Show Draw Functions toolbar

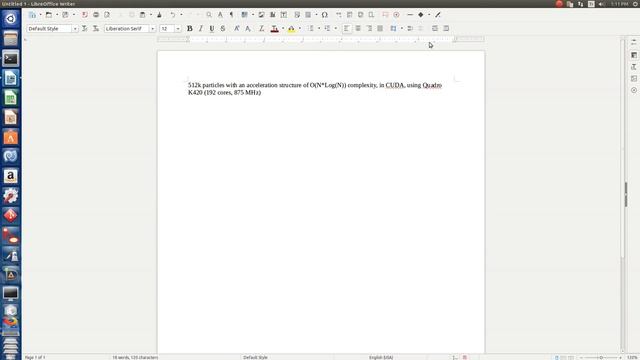pyautogui.click(x=438, y=15)
